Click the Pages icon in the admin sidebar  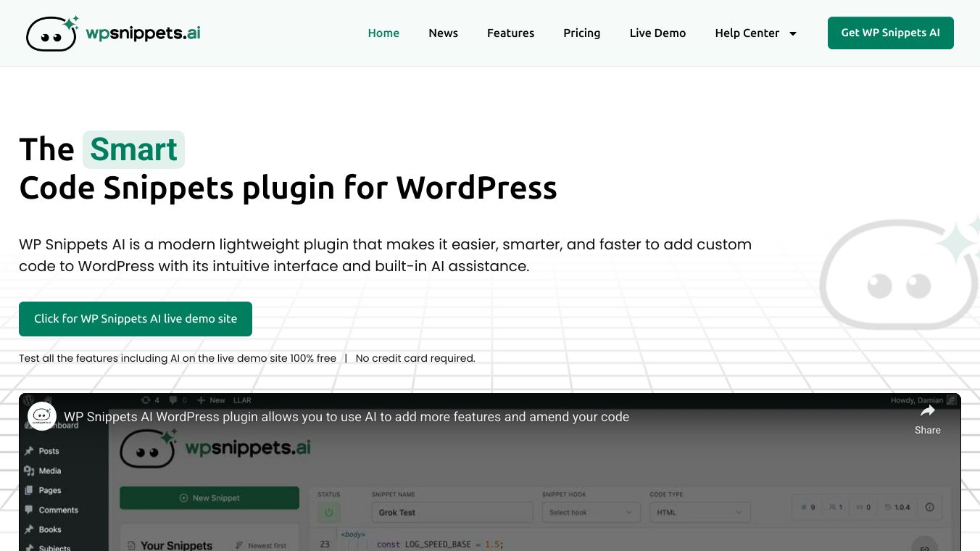click(30, 490)
